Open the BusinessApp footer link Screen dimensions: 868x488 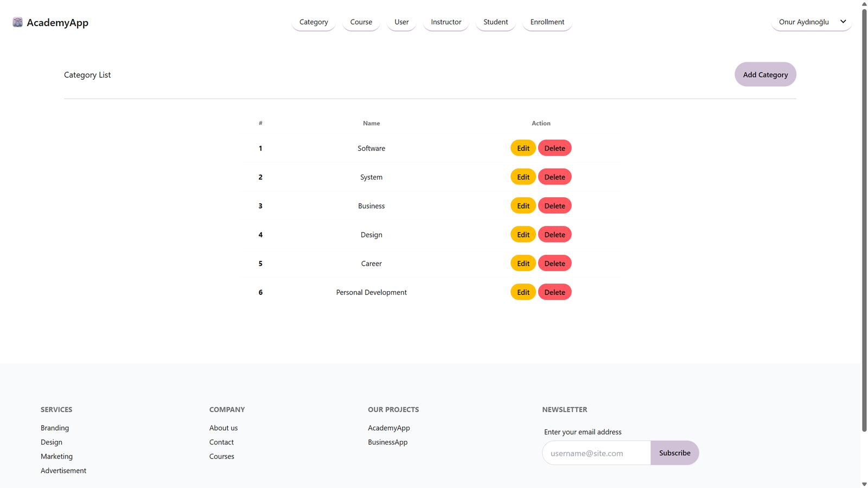pyautogui.click(x=387, y=442)
